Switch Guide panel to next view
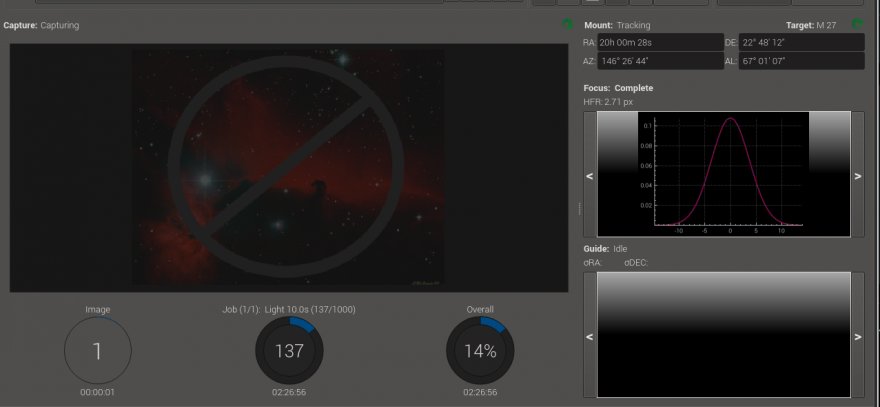 click(x=858, y=336)
